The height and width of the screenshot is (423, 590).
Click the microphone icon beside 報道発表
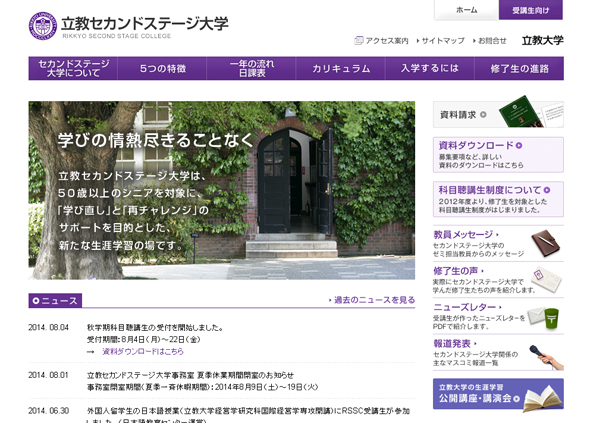[546, 357]
